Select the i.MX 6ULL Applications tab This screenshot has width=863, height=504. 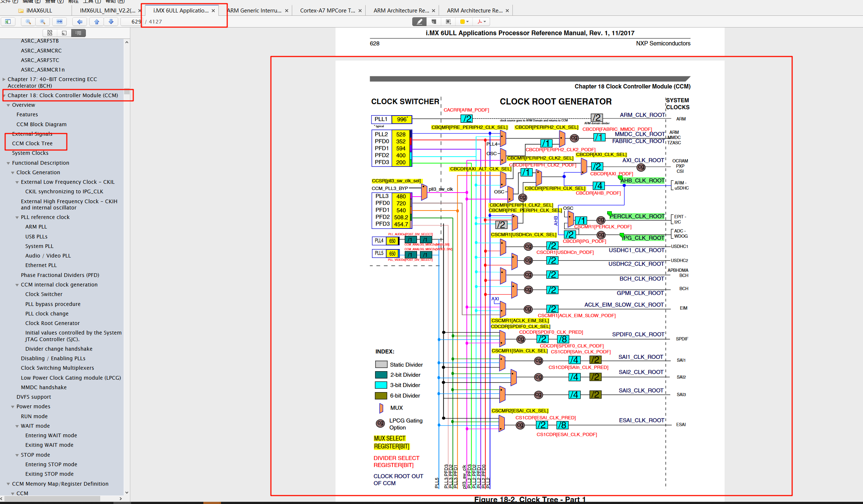(181, 10)
